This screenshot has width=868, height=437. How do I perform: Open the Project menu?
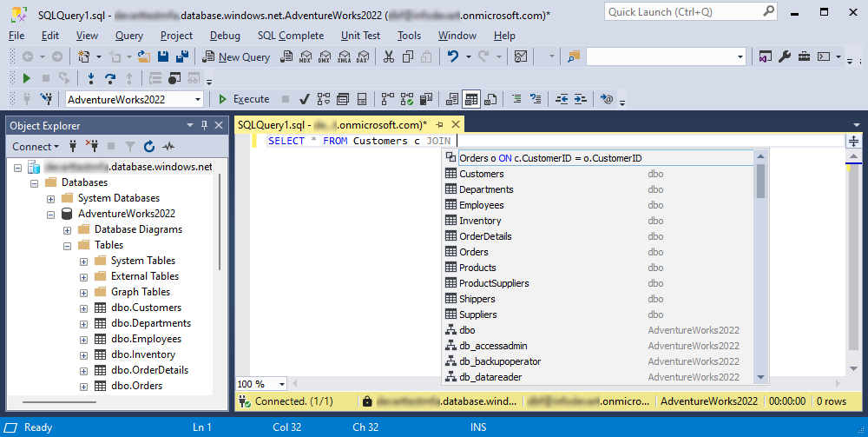tap(176, 36)
